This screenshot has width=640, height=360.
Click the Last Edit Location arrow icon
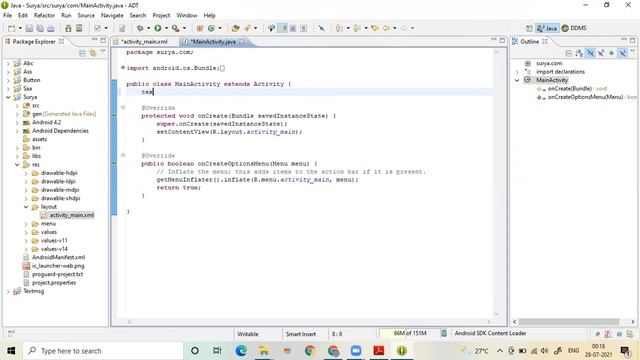pos(375,28)
